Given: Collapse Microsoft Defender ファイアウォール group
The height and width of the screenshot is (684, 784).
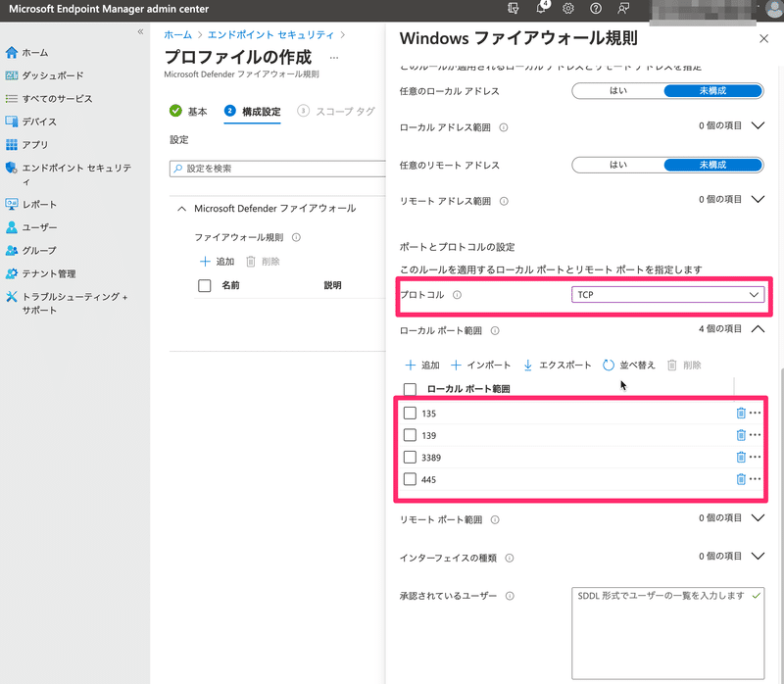Looking at the screenshot, I should click(182, 209).
